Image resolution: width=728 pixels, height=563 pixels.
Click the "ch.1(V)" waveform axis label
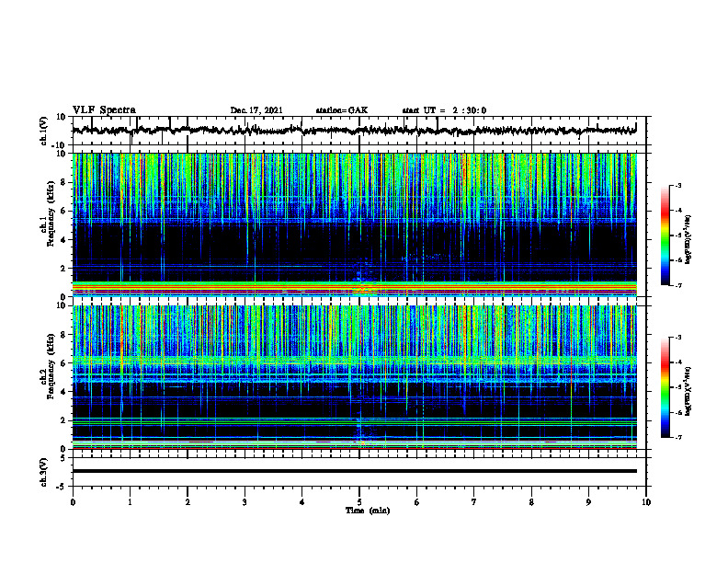44,131
